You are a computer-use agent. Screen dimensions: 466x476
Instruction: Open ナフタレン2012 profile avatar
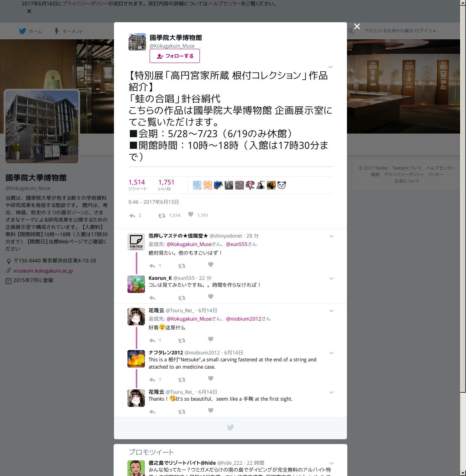click(136, 359)
